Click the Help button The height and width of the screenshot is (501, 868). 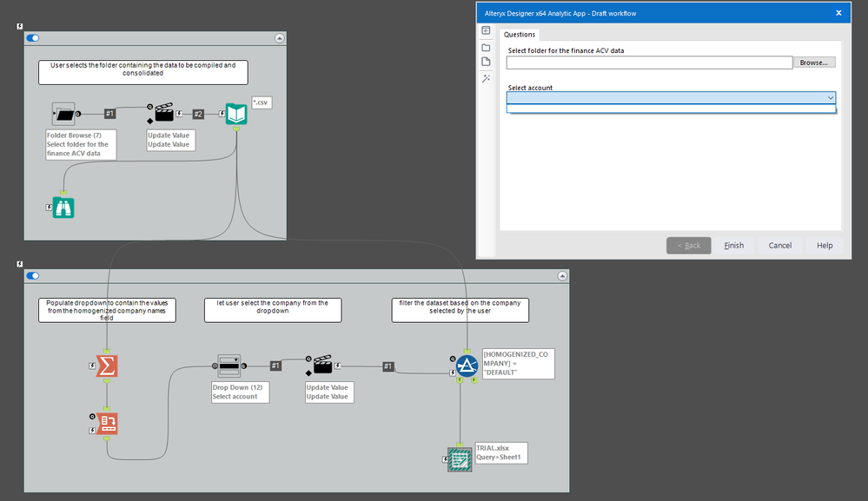(825, 246)
